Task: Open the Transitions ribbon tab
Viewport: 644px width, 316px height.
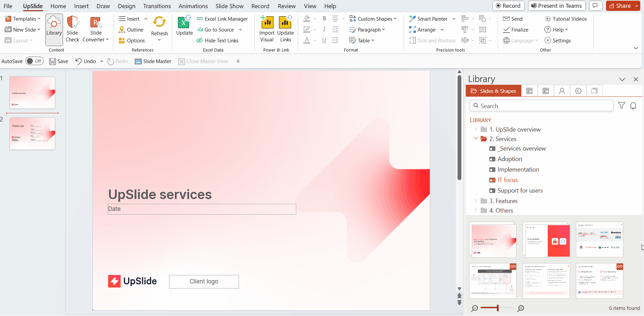Action: (157, 6)
